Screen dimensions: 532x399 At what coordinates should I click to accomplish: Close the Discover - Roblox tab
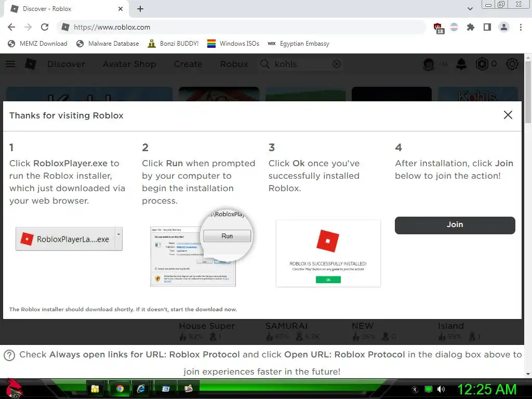(121, 9)
